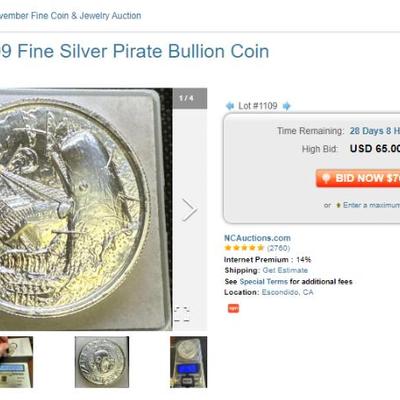Screen dimensions: 400x400
Task: Select the leftmost tester device thumbnail
Action: pos(16,362)
